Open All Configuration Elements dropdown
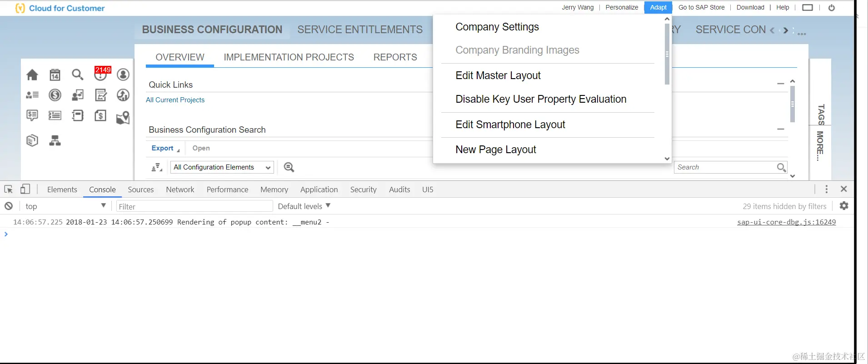The height and width of the screenshot is (364, 868). click(x=222, y=167)
